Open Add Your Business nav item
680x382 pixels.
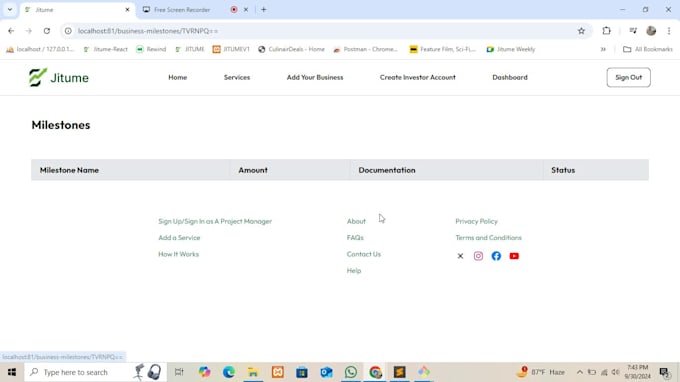pos(315,77)
